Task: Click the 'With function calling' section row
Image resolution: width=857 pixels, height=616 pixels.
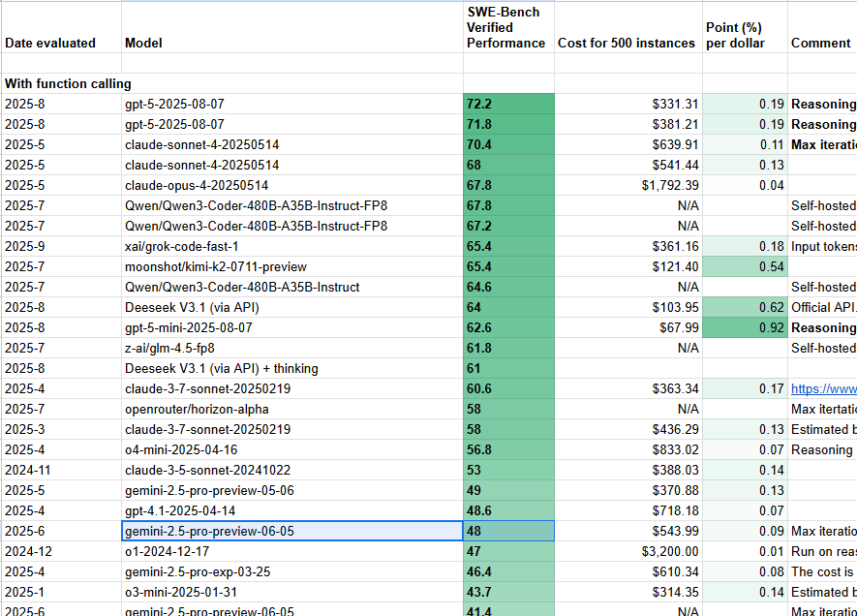Action: [x=68, y=83]
